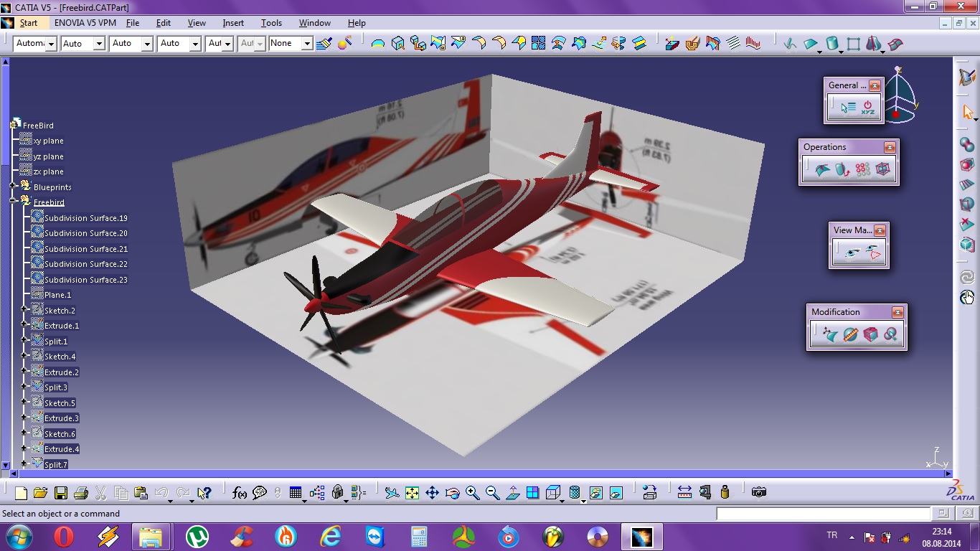Click the Open folder icon in bottom toolbar
The image size is (980, 551).
tap(40, 493)
